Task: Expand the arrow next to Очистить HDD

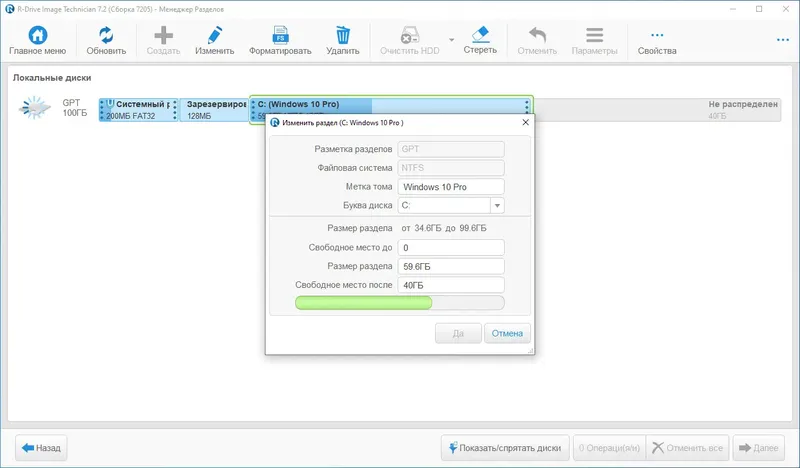Action: [x=452, y=40]
